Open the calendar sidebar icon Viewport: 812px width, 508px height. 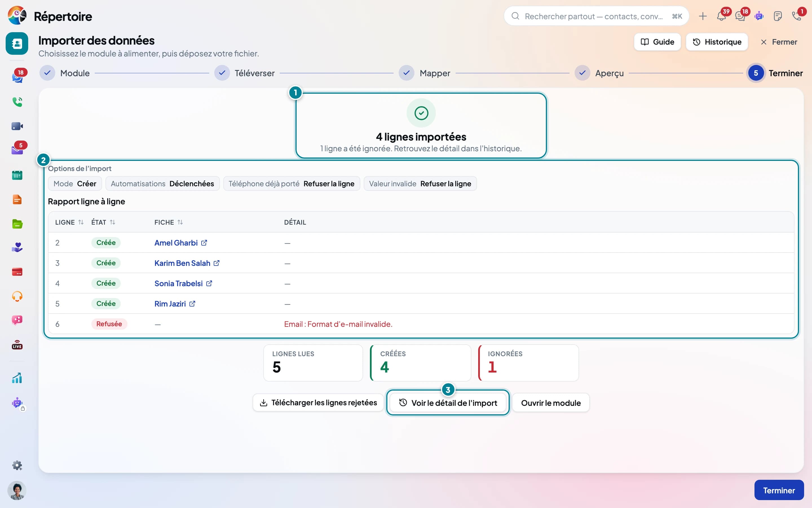(17, 175)
